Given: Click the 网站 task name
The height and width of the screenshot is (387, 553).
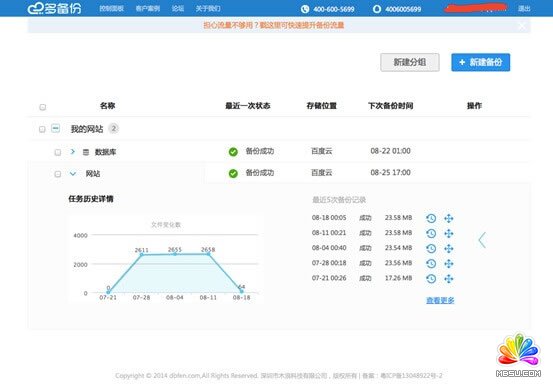Looking at the screenshot, I should point(93,174).
